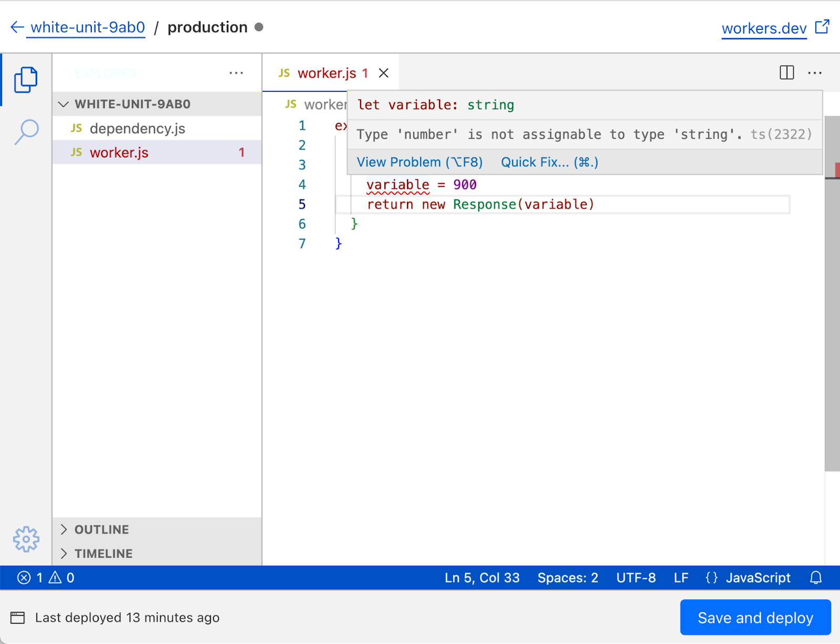Open the Manage gear settings icon
Image resolution: width=840 pixels, height=644 pixels.
point(26,539)
